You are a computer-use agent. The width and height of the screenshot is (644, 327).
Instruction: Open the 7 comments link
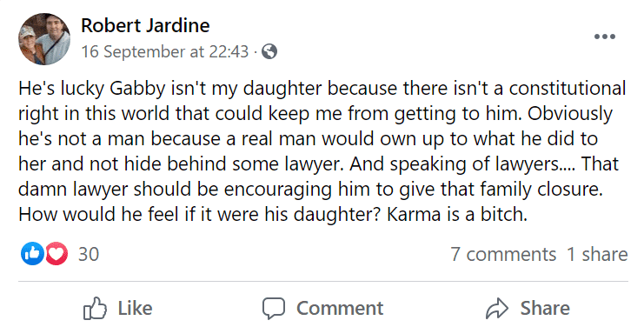click(x=503, y=254)
